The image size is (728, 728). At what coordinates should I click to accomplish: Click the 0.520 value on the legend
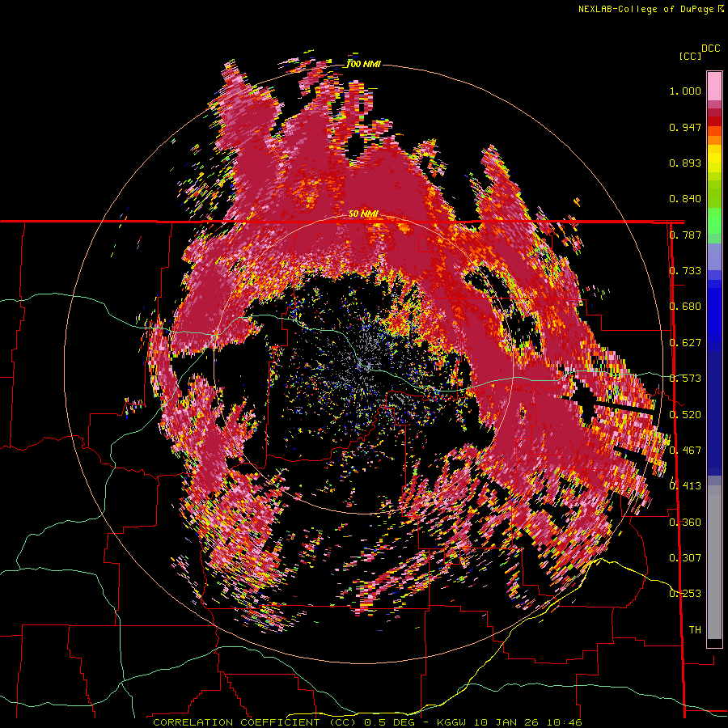tap(685, 414)
